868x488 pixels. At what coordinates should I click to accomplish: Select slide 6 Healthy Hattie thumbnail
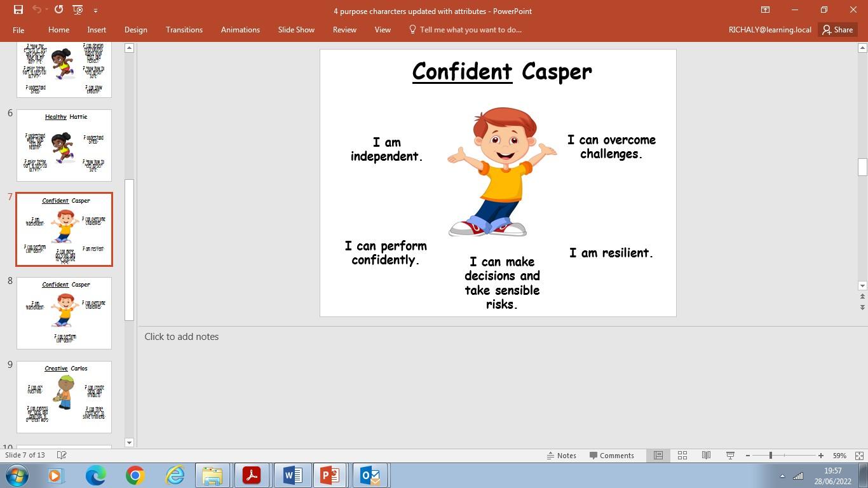64,146
